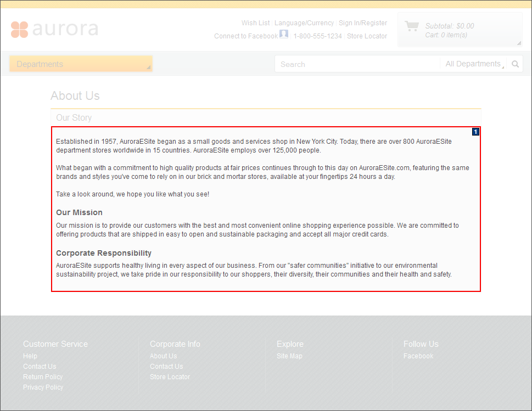Open Store Locator in the header
This screenshot has height=411, width=532.
click(x=367, y=36)
